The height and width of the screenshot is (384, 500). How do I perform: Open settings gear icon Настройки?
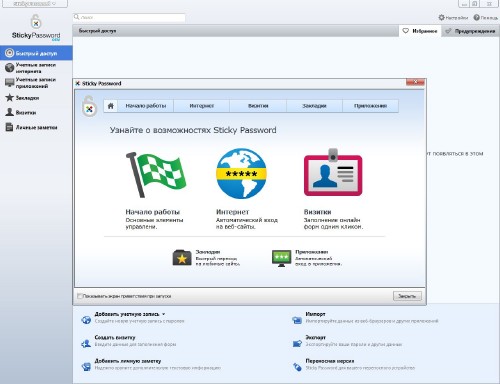(x=442, y=17)
